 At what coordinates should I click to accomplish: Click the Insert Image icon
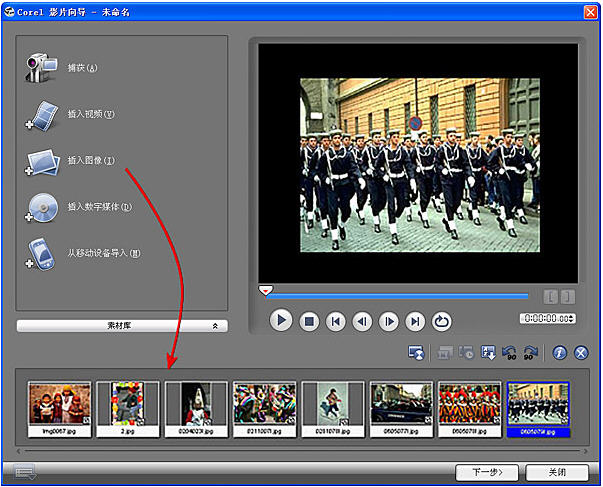click(42, 162)
